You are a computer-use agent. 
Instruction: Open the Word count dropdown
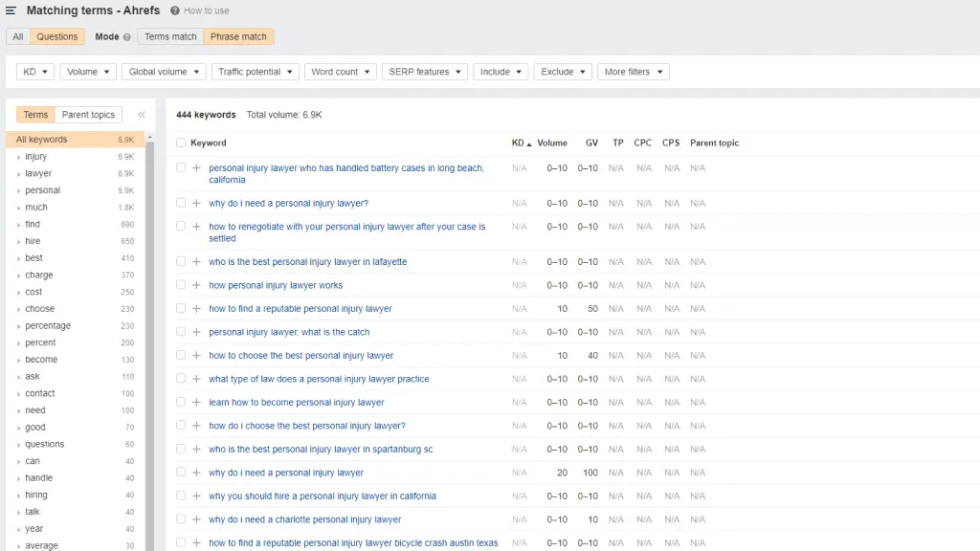[341, 72]
